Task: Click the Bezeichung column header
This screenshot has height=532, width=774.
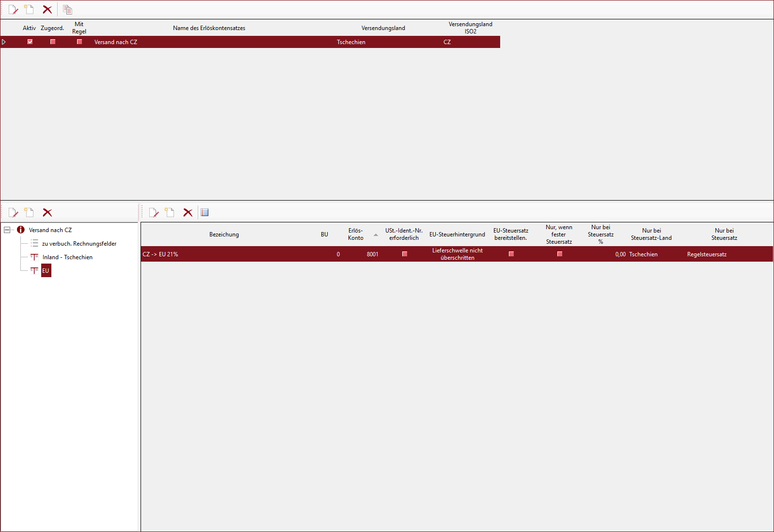Action: pyautogui.click(x=224, y=235)
